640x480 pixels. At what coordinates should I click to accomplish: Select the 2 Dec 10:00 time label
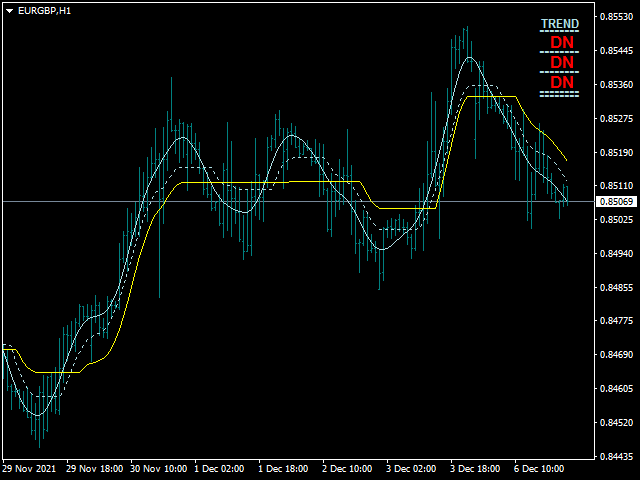tap(347, 469)
